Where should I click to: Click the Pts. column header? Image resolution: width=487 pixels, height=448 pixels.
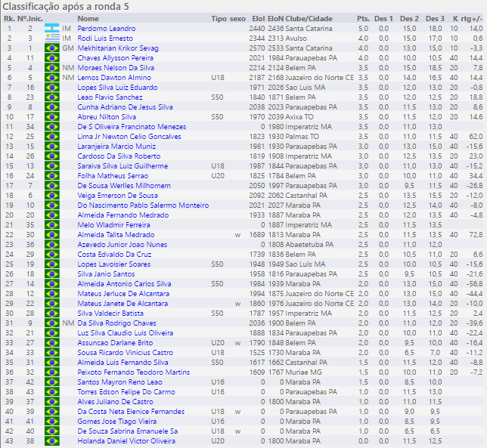coord(363,18)
